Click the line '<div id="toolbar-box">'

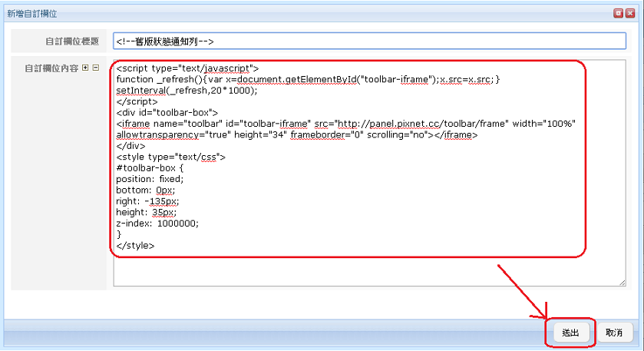click(x=167, y=113)
